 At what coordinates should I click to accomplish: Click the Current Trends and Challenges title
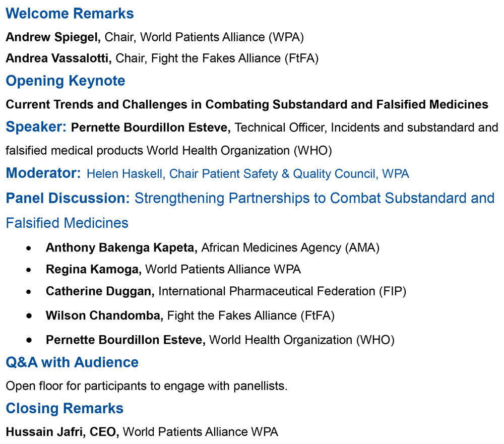point(247,104)
